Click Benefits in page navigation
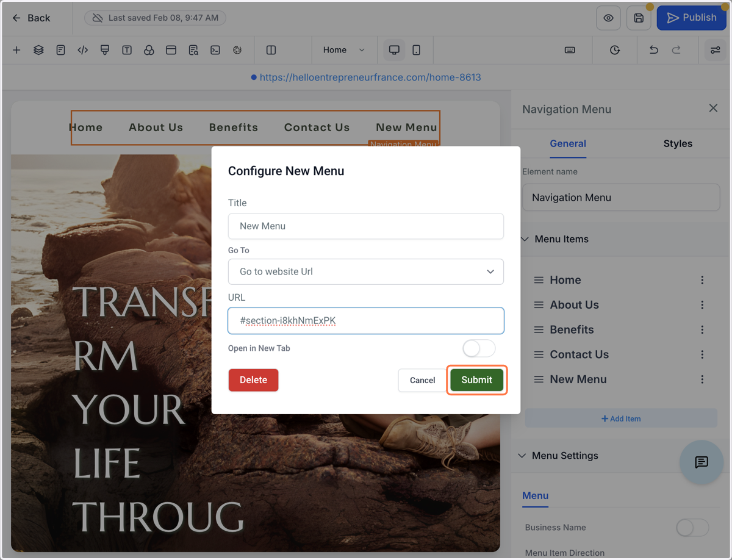Viewport: 732px width, 560px height. point(234,127)
